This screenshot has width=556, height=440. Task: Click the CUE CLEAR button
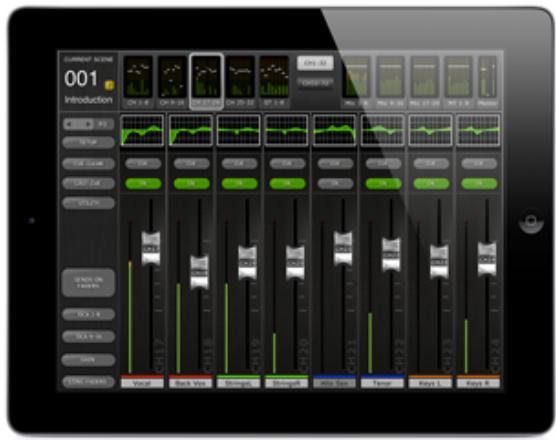(x=89, y=163)
